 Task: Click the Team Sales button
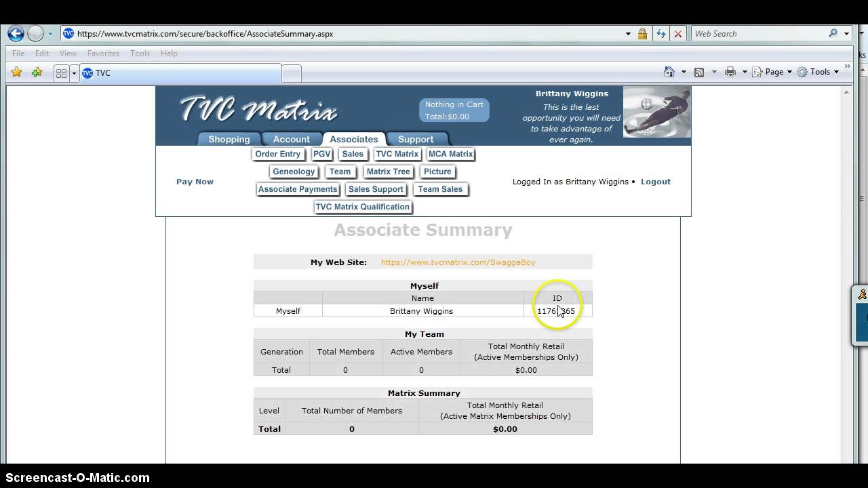(440, 189)
